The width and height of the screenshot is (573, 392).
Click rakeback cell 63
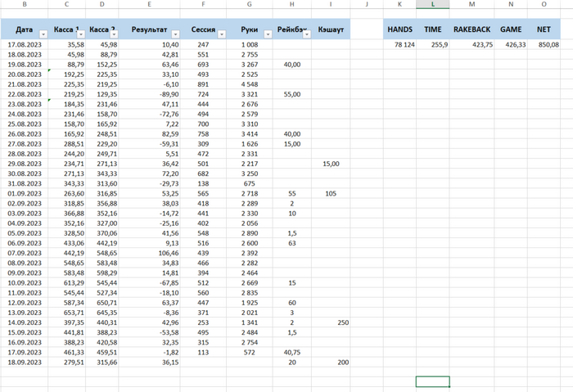[292, 243]
